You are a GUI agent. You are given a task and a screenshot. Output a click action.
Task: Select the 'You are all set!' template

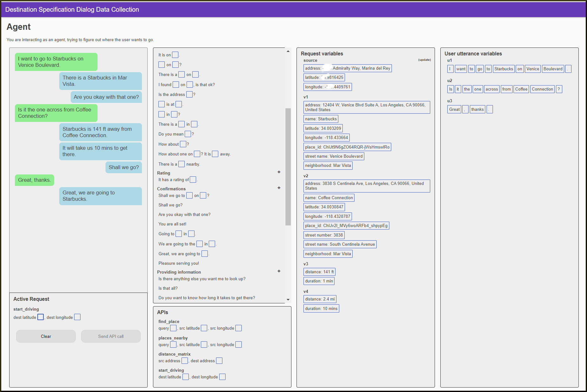172,224
